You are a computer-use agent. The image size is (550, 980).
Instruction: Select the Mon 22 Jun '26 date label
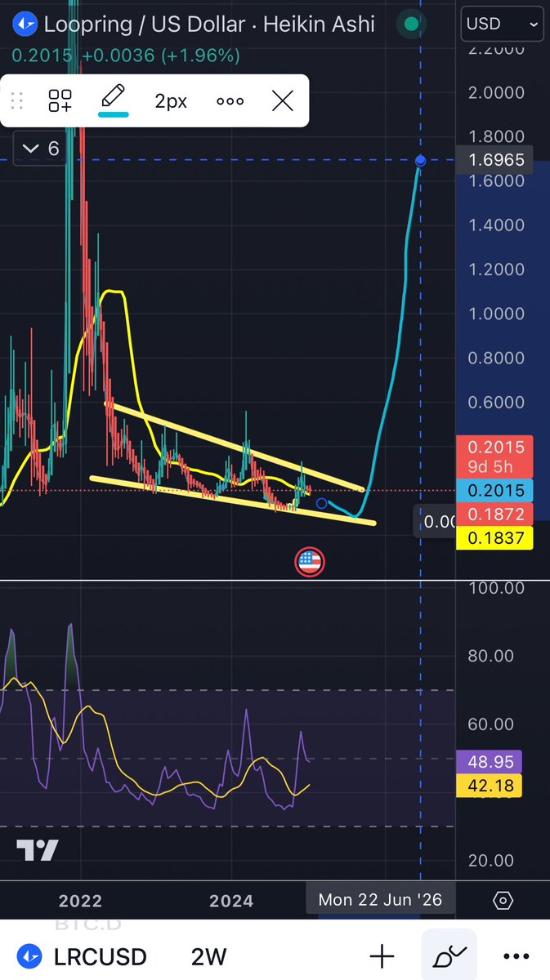380,900
